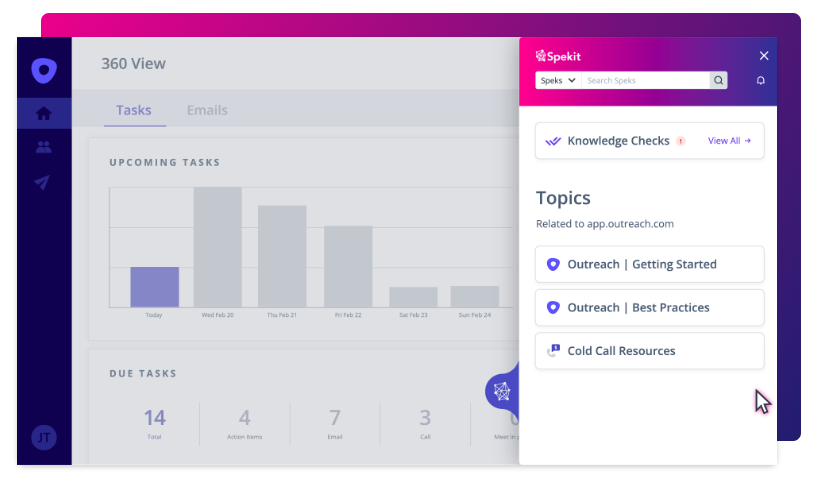Screen dimensions: 826x491
Task: Click 'Related to app.outreach.com' text
Action: [x=605, y=223]
